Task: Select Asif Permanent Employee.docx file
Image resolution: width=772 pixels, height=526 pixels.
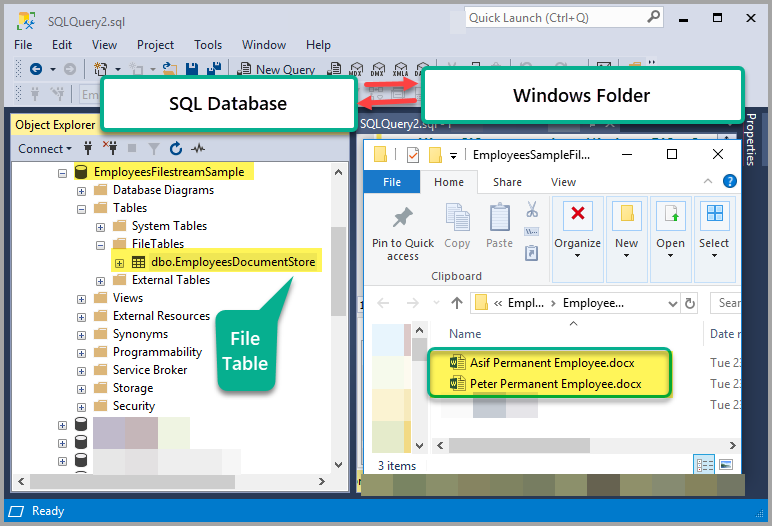Action: [x=552, y=362]
